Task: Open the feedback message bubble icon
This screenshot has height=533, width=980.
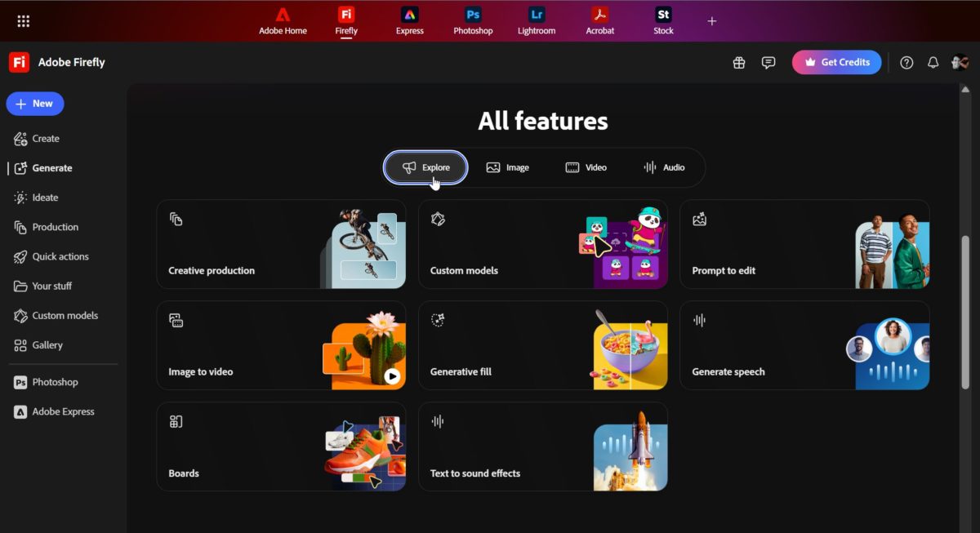Action: [x=768, y=62]
